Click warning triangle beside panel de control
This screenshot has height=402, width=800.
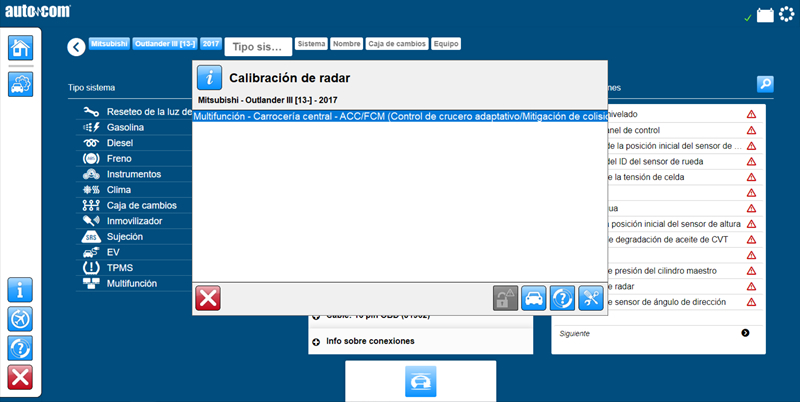751,130
